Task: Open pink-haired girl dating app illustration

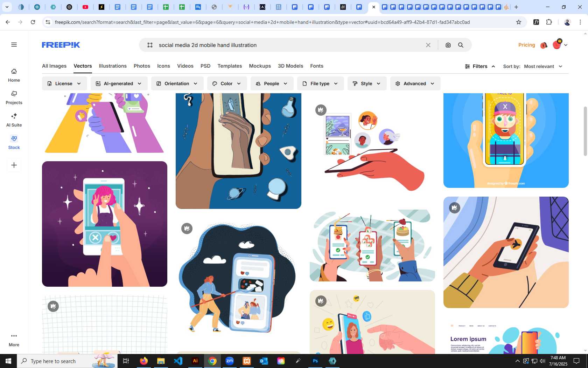Action: 105,224
